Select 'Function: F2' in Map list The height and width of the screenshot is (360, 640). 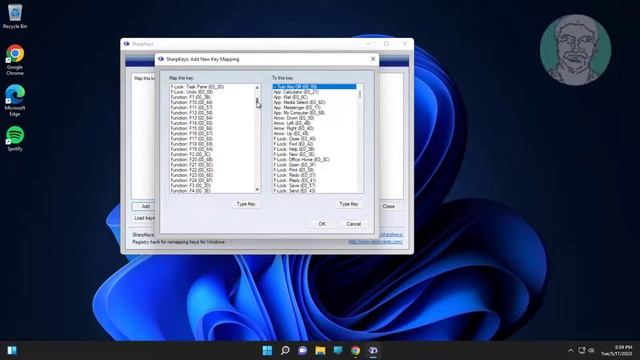191,154
